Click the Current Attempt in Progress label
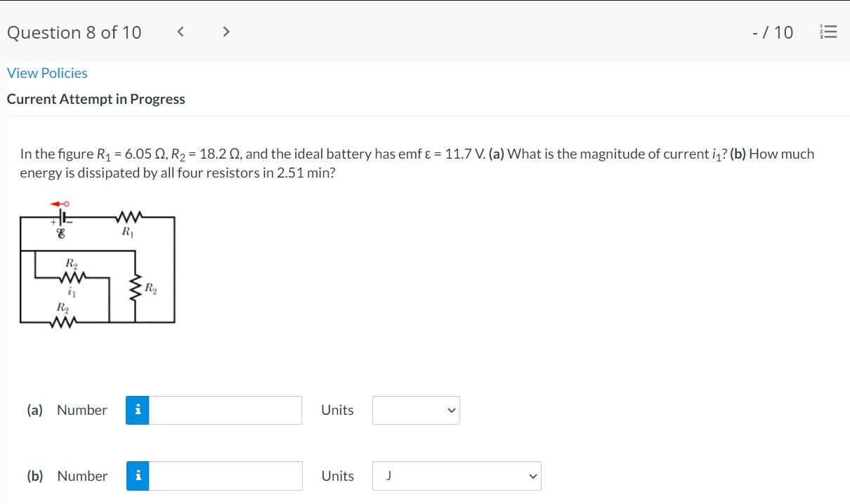 pos(96,99)
